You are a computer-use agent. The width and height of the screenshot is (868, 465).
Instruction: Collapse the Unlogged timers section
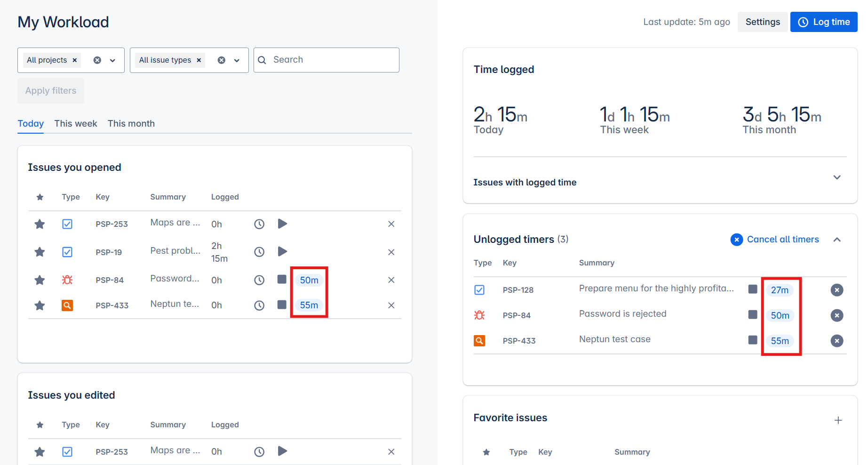837,240
